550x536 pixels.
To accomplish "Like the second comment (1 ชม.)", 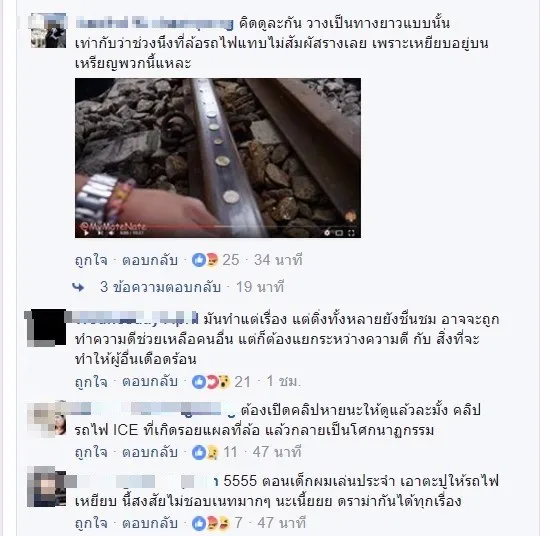I will pyautogui.click(x=91, y=382).
